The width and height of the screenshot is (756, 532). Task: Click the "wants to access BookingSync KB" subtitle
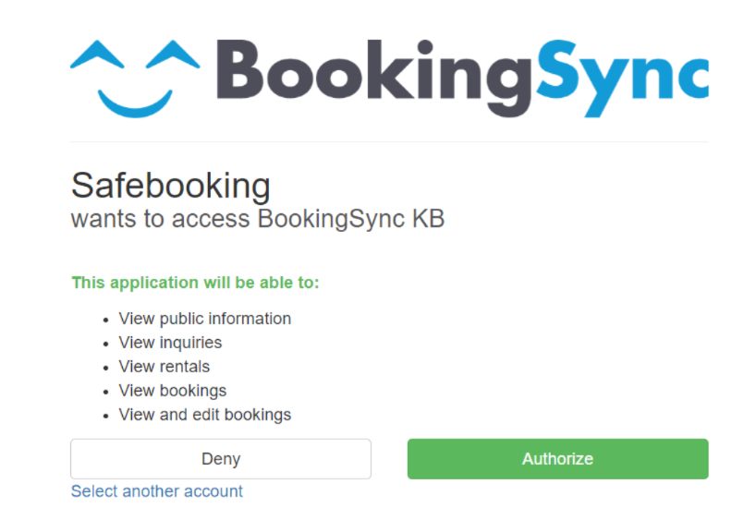pyautogui.click(x=258, y=220)
